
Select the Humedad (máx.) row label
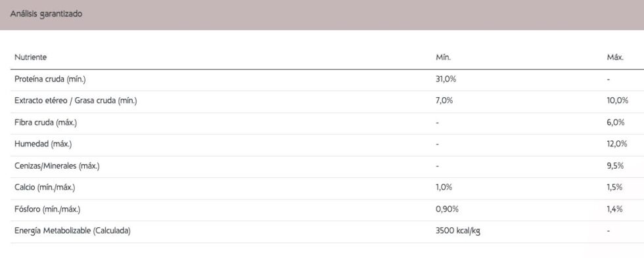point(43,144)
